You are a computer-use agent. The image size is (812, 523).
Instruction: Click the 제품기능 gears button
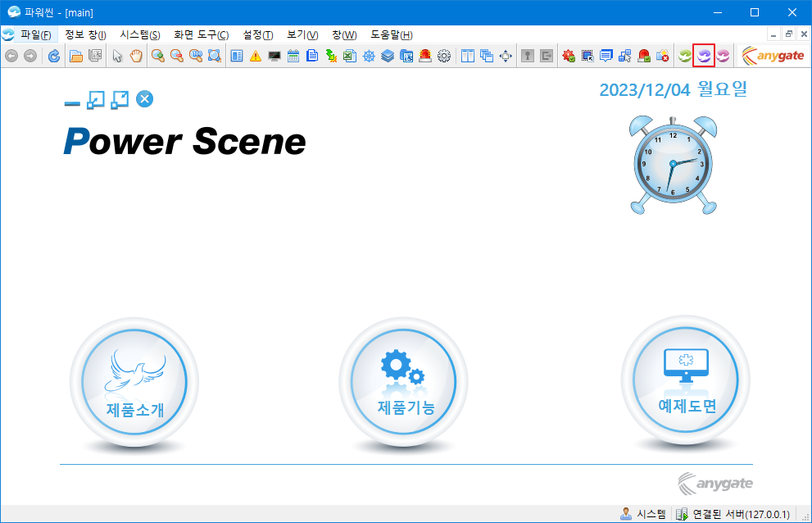[x=403, y=382]
